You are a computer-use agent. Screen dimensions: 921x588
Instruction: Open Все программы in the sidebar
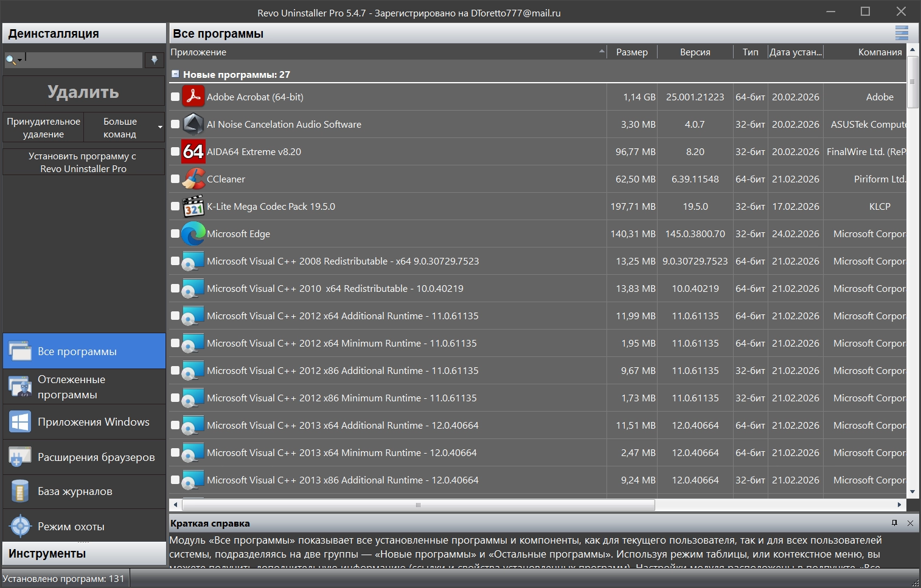tap(84, 351)
